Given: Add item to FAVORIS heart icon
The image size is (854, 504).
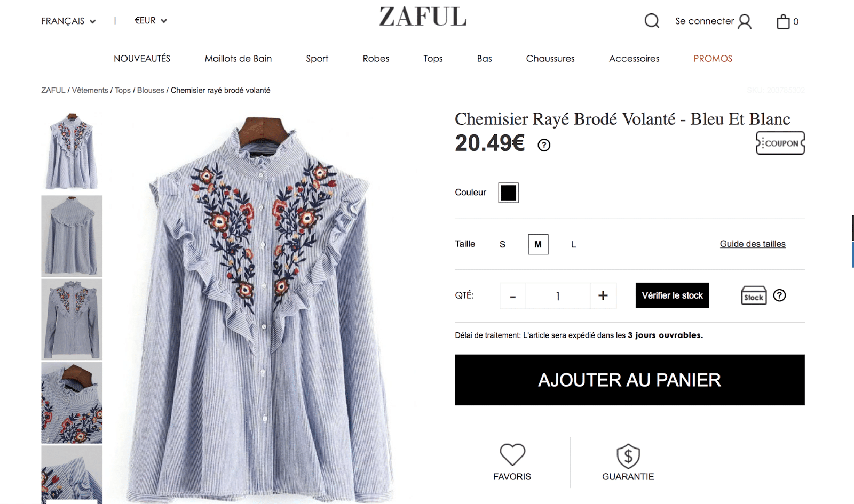Looking at the screenshot, I should point(512,454).
